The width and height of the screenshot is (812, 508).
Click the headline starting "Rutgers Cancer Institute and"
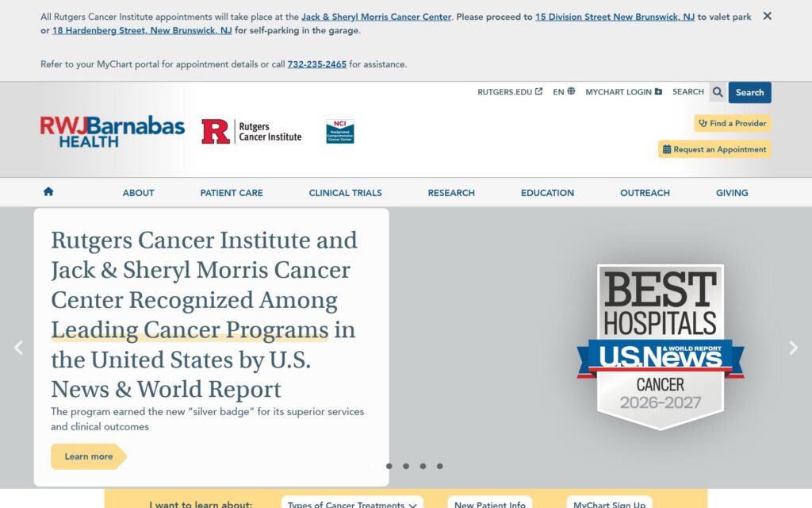[x=204, y=314]
